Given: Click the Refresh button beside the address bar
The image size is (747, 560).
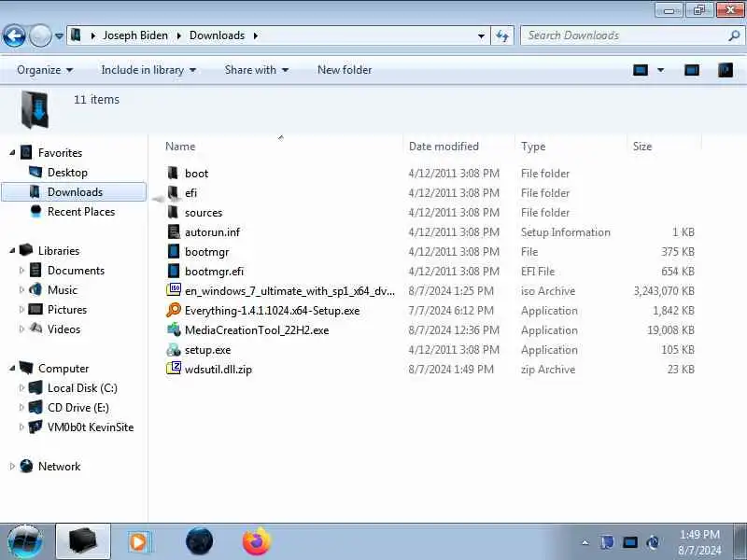Looking at the screenshot, I should click(x=502, y=35).
